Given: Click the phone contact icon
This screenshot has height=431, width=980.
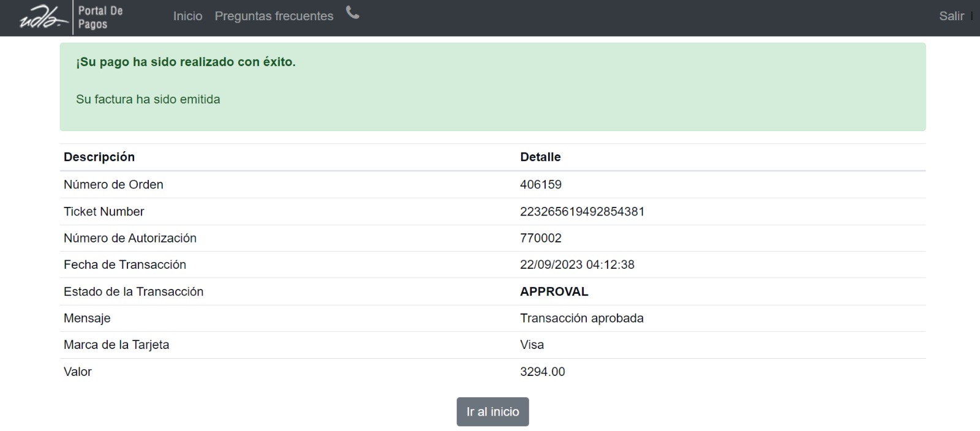Looking at the screenshot, I should click(x=353, y=13).
